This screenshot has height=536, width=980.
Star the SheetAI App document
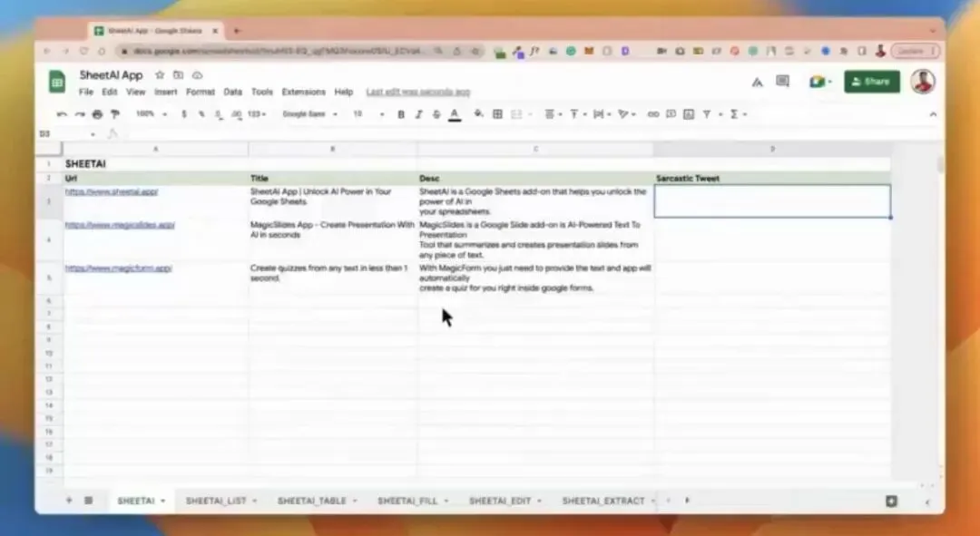point(160,75)
